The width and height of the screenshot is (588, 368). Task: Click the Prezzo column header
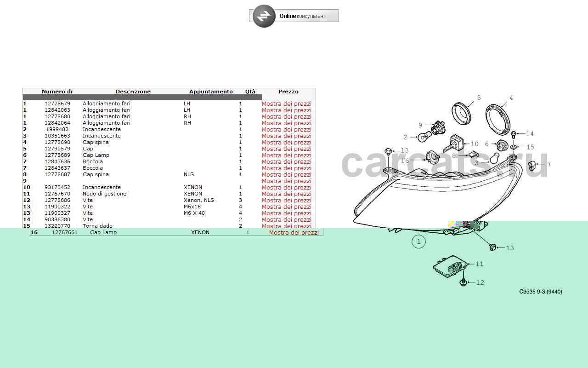(288, 92)
